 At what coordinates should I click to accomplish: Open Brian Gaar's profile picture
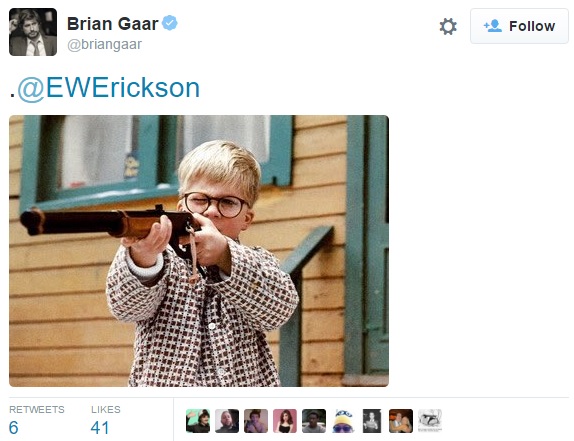pyautogui.click(x=33, y=32)
